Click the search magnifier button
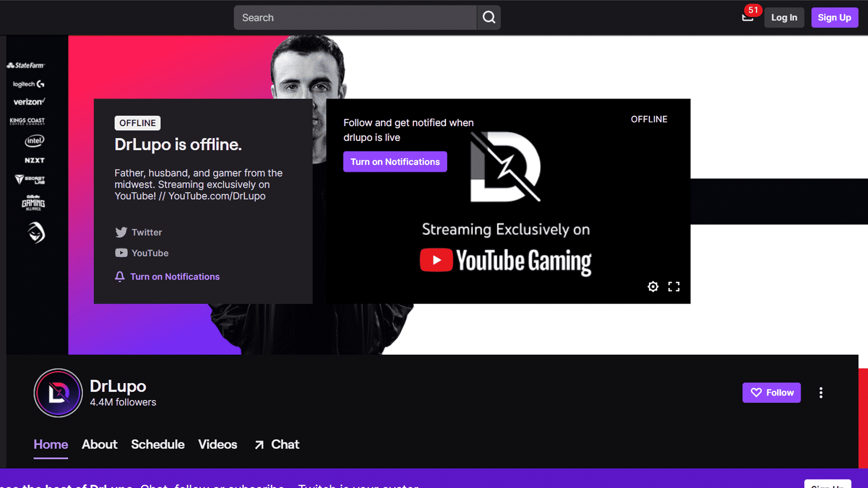This screenshot has width=868, height=488. click(489, 18)
